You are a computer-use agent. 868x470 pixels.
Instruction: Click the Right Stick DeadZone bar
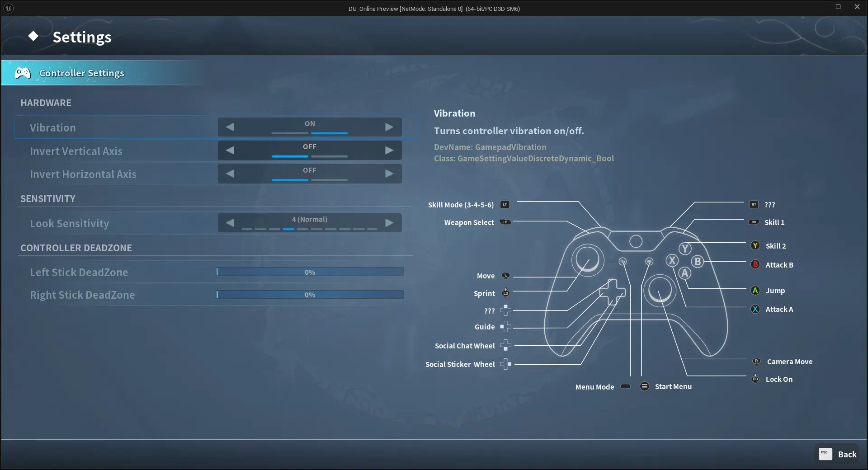click(309, 294)
